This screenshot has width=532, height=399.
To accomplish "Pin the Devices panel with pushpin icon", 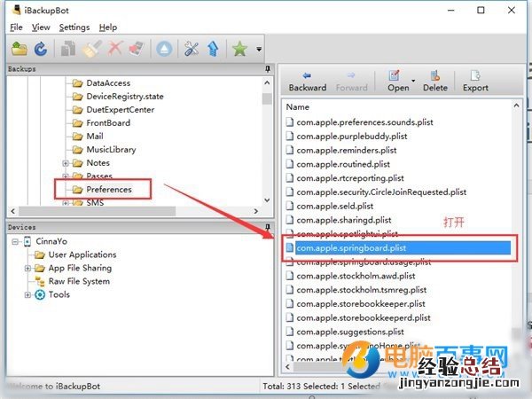I will (x=268, y=227).
